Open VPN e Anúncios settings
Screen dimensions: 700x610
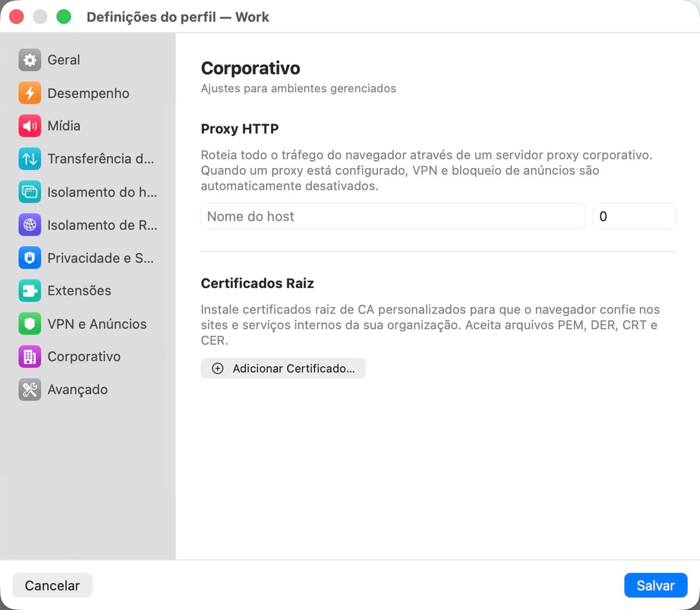coord(88,323)
